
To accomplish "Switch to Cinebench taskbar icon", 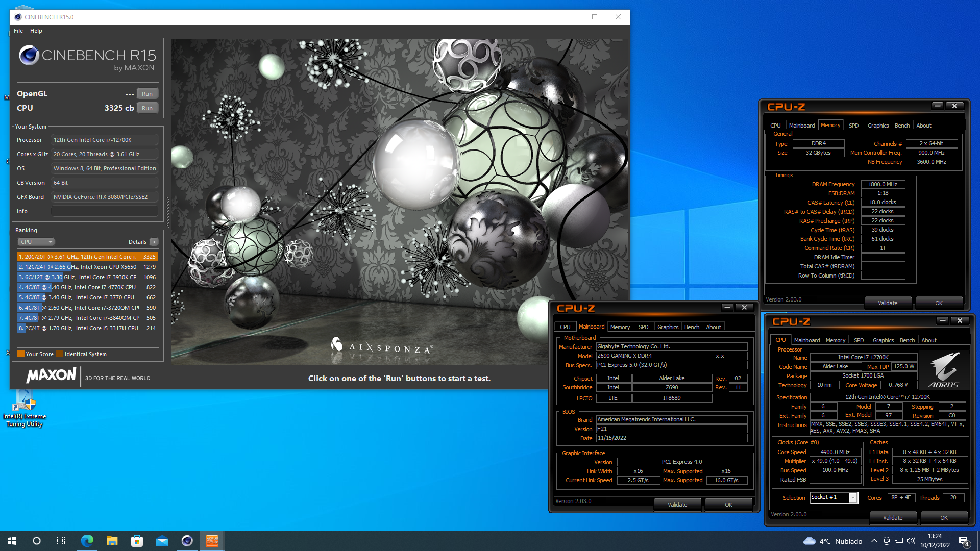I will [187, 541].
